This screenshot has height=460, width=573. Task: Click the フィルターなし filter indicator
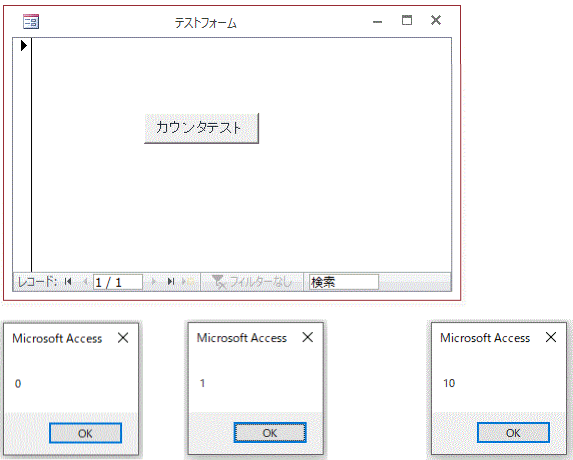pyautogui.click(x=252, y=282)
